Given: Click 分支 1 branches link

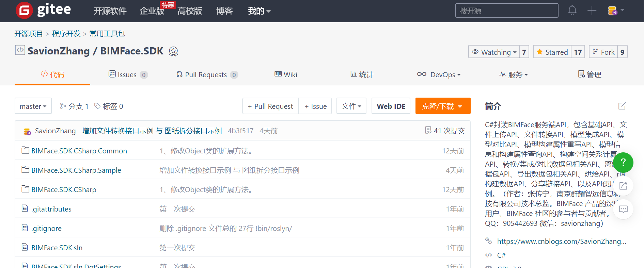Looking at the screenshot, I should [74, 106].
